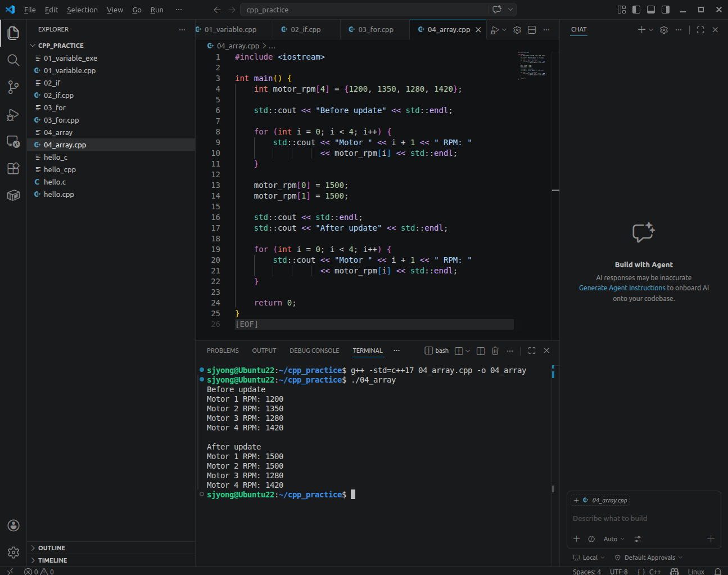Click Spaces: 4 in status bar
The width and height of the screenshot is (728, 575).
pyautogui.click(x=586, y=571)
